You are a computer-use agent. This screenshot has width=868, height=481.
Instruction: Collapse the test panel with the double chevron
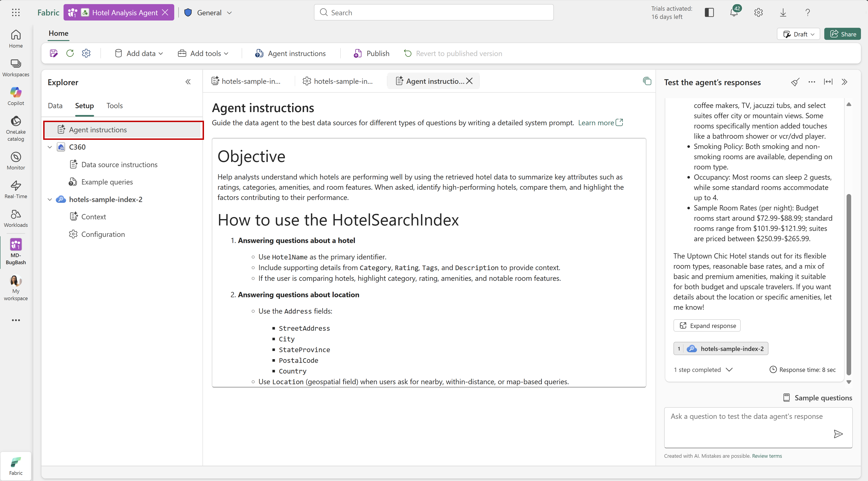844,82
